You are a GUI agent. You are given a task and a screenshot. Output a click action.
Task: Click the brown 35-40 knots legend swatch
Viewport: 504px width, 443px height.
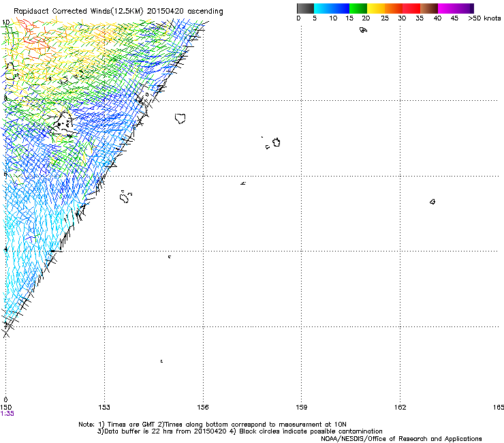tap(429, 8)
